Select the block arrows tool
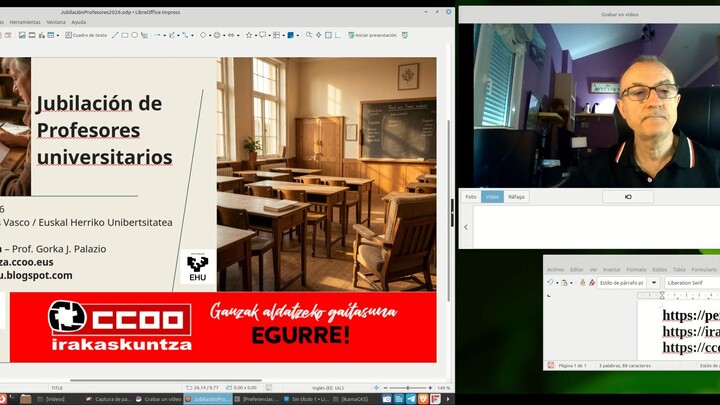Image resolution: width=720 pixels, height=405 pixels. click(x=231, y=35)
